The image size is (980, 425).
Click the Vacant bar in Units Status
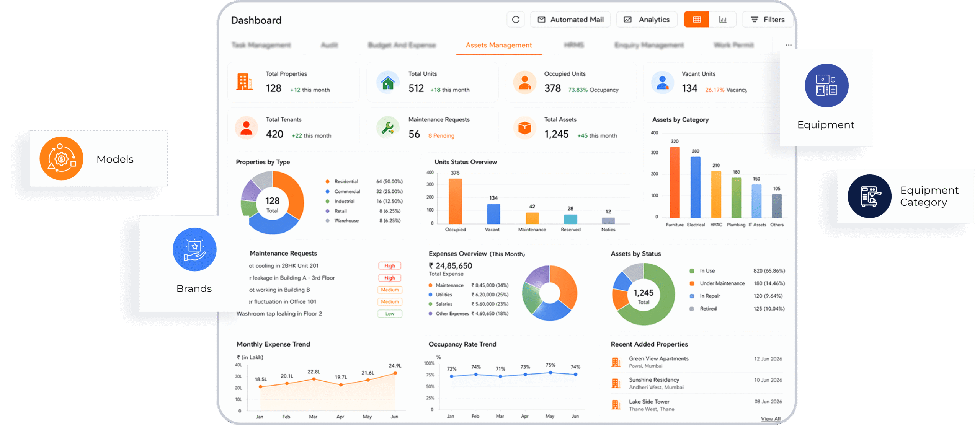tap(493, 214)
